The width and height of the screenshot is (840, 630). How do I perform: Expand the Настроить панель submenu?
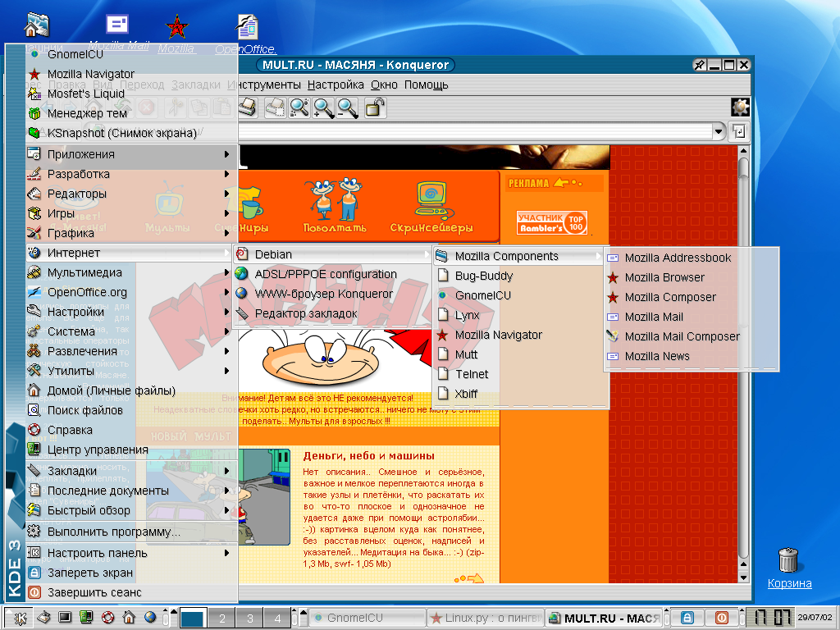(132, 553)
